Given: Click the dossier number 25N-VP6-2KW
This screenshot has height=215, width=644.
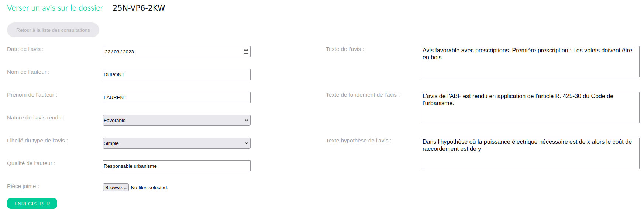Looking at the screenshot, I should pos(139,8).
